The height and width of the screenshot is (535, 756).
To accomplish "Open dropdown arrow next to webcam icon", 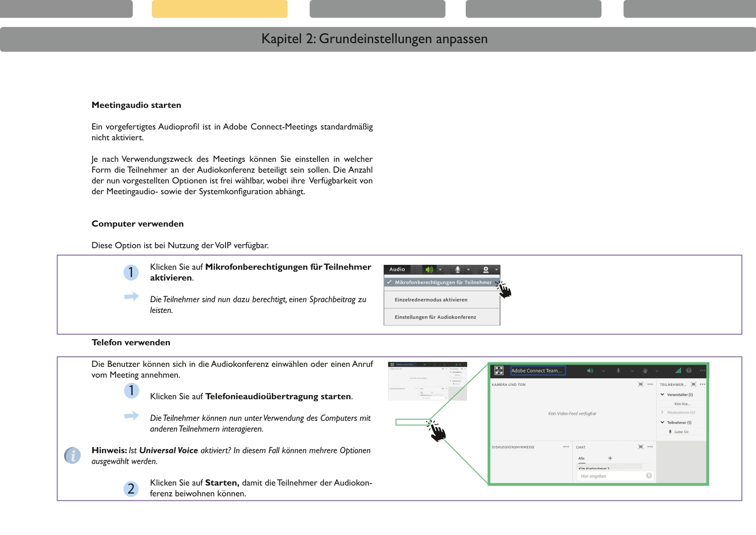I will coord(496,270).
